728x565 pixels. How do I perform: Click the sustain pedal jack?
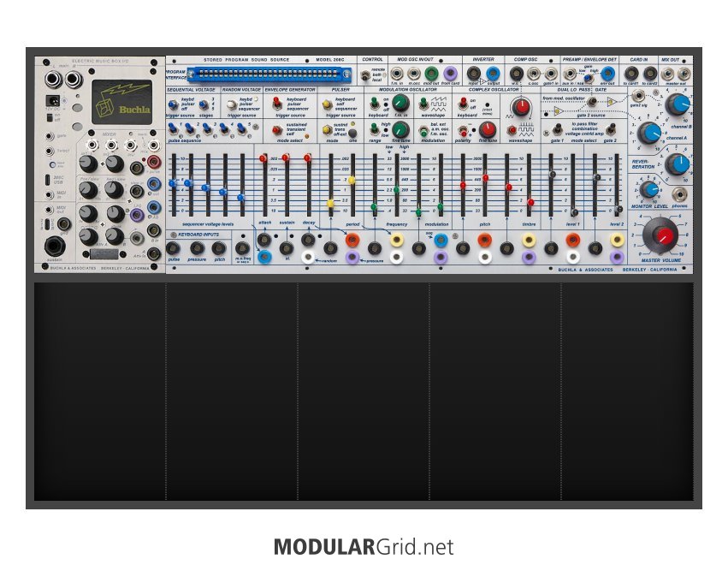(54, 247)
